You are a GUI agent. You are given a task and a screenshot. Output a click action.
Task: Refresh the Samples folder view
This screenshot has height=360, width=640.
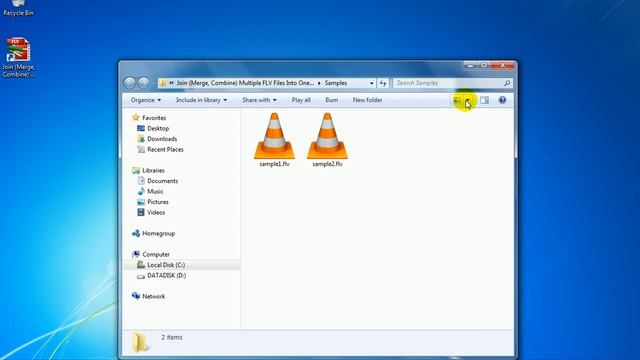(x=382, y=83)
